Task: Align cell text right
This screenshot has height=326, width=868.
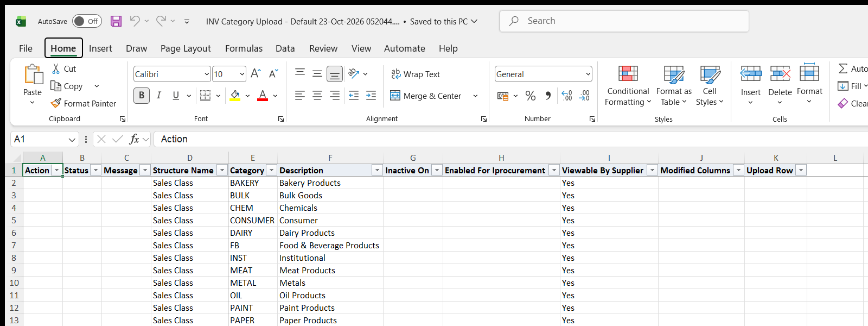Action: tap(335, 96)
